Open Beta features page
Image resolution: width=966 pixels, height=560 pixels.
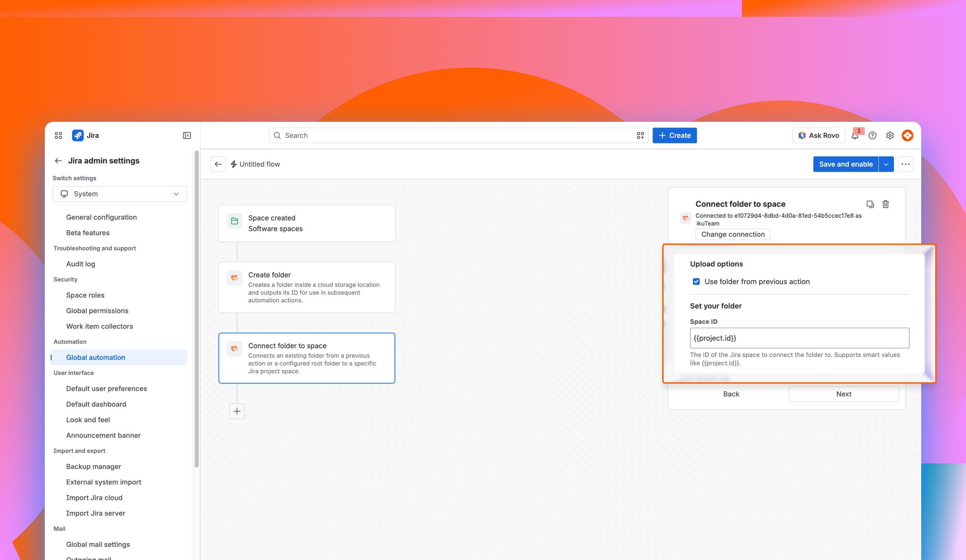click(88, 233)
